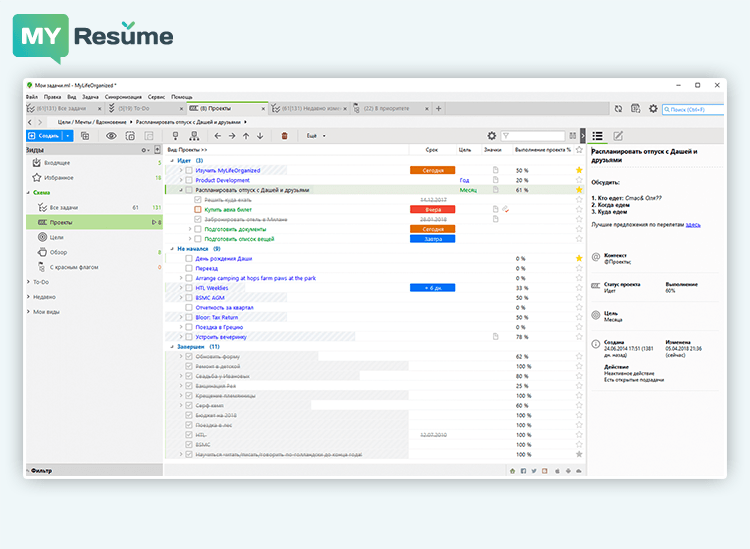Click the orange Сегодня date badge at top
The height and width of the screenshot is (549, 750).
(431, 171)
